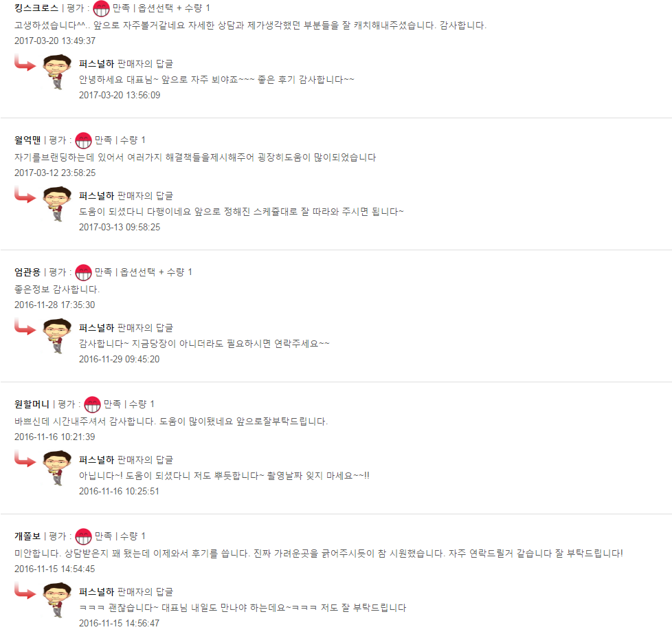Click the red reply arrow under 원할머니 review
Viewport: 672px width, 634px height.
point(25,459)
